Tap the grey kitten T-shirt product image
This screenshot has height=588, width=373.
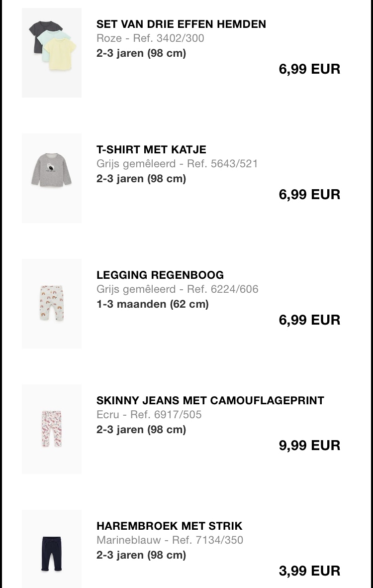pos(52,178)
